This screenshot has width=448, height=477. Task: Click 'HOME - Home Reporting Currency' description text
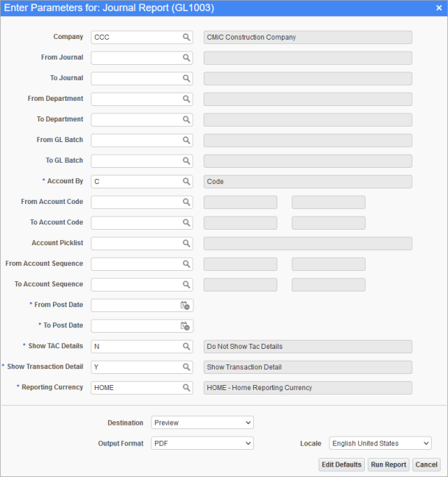pyautogui.click(x=260, y=388)
